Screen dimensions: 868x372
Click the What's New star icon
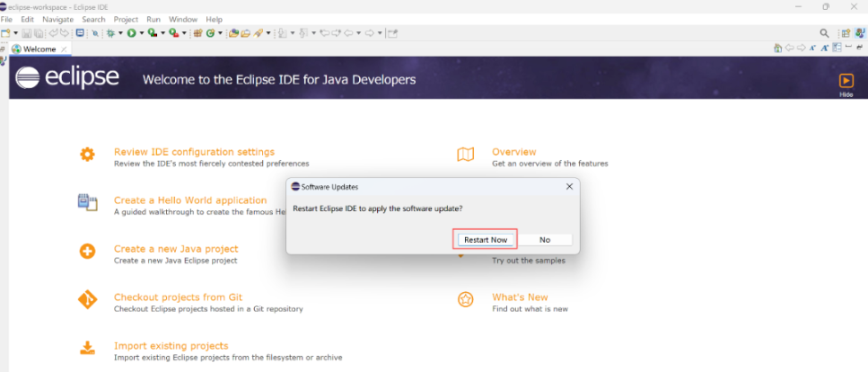[x=466, y=299]
